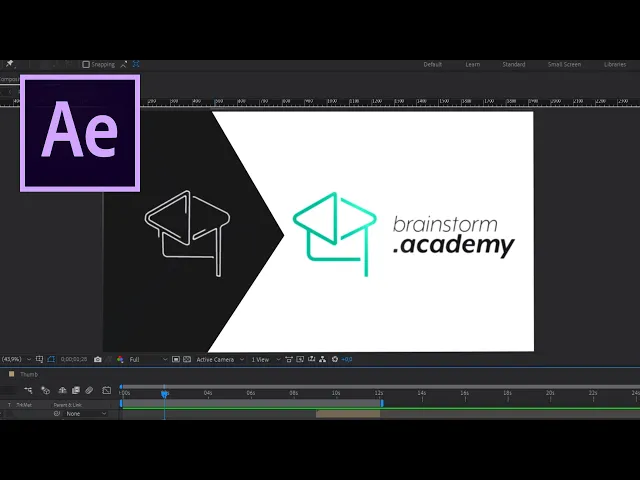The image size is (640, 480).
Task: Click the 20s mark on the time ruler
Action: click(550, 393)
